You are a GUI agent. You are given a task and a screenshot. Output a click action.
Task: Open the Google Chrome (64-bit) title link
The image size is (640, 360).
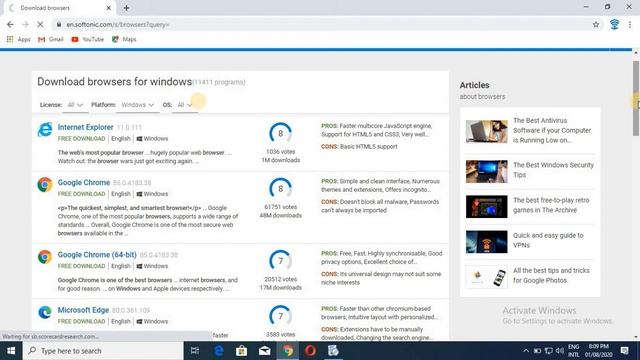(97, 255)
